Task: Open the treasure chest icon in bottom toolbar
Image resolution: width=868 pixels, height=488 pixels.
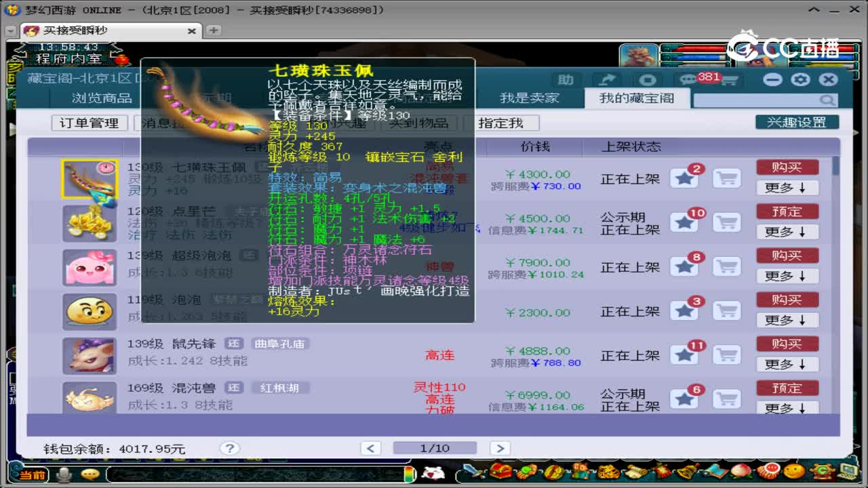Action: coord(500,472)
